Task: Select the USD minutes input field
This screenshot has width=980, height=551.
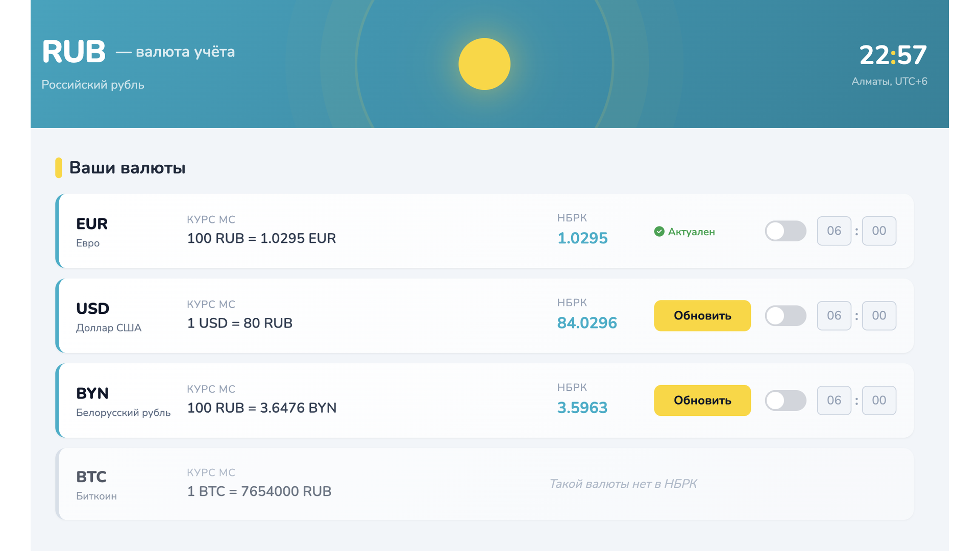Action: tap(878, 316)
